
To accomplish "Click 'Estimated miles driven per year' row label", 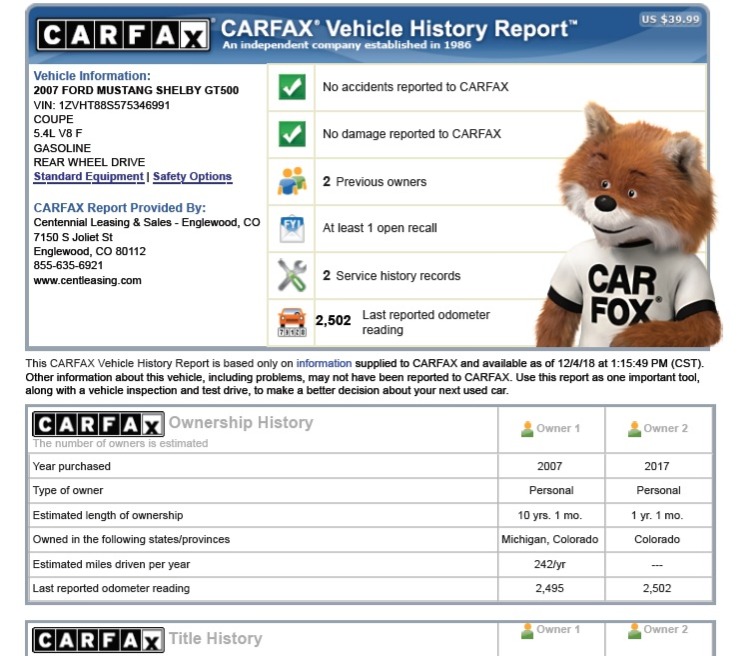I will coord(111,564).
